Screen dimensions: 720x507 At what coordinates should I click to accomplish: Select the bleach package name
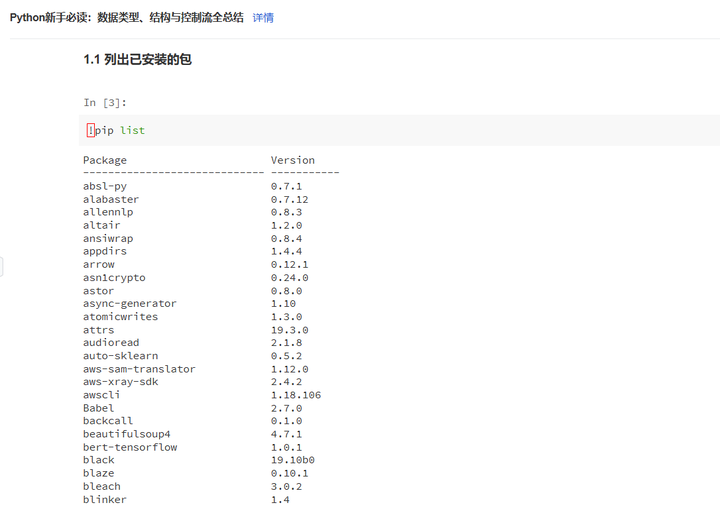click(x=101, y=486)
